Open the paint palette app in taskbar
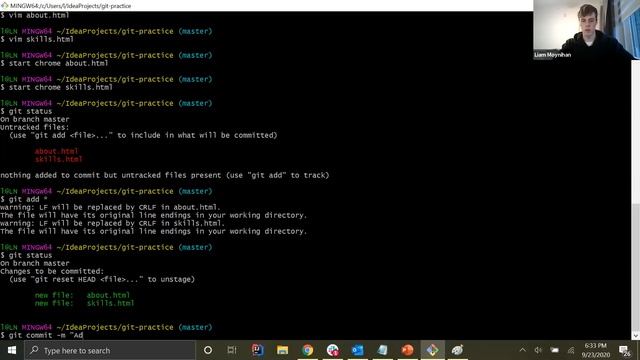This screenshot has width=640, height=360. click(458, 350)
